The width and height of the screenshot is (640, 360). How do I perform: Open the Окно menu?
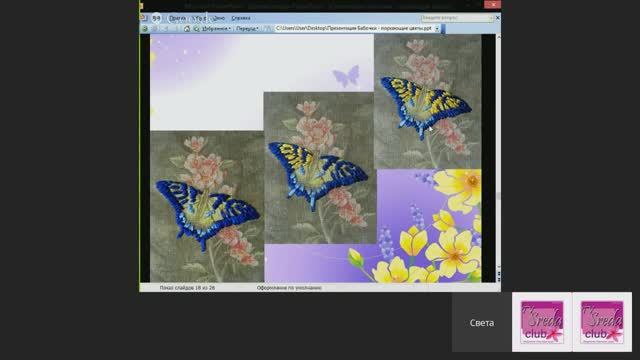pos(219,18)
